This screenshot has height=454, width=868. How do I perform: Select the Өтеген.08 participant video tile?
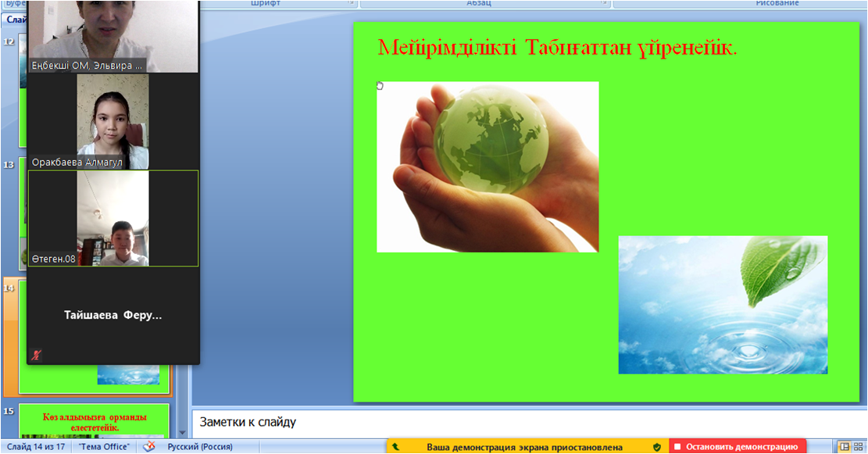tap(113, 219)
